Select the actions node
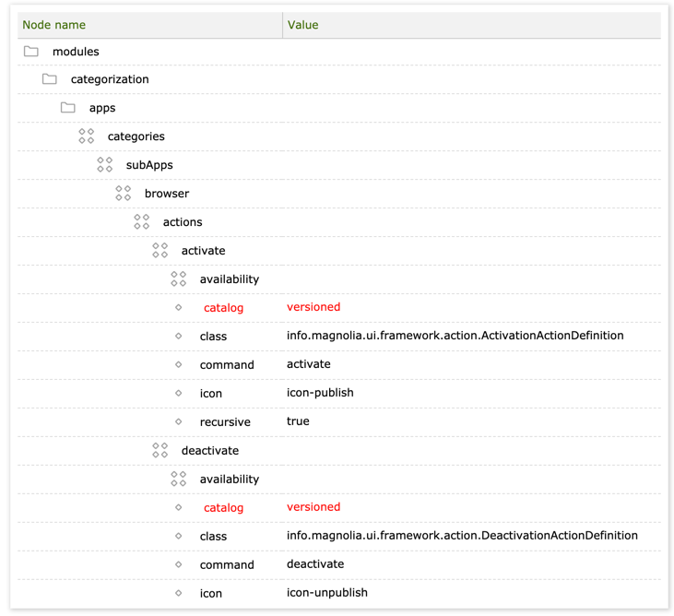The width and height of the screenshot is (674, 616). tap(183, 222)
